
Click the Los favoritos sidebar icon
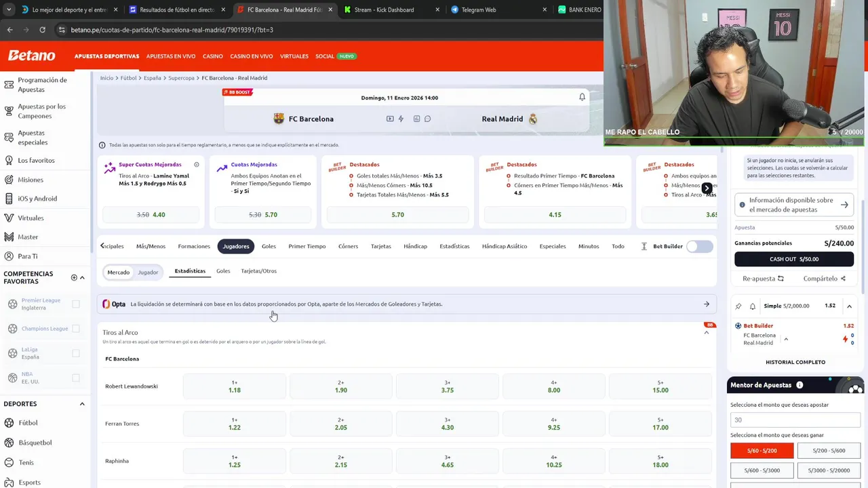pos(9,161)
